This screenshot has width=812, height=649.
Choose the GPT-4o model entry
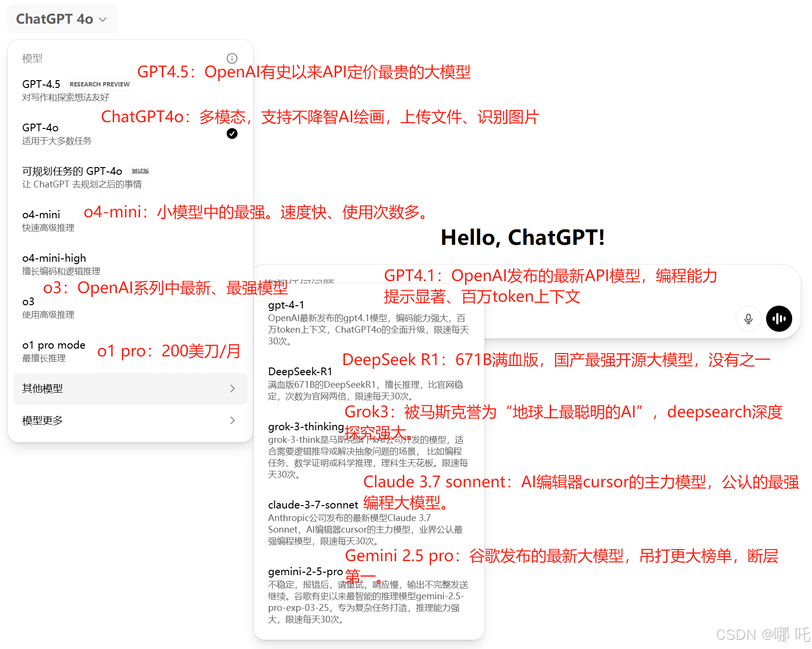(130, 134)
